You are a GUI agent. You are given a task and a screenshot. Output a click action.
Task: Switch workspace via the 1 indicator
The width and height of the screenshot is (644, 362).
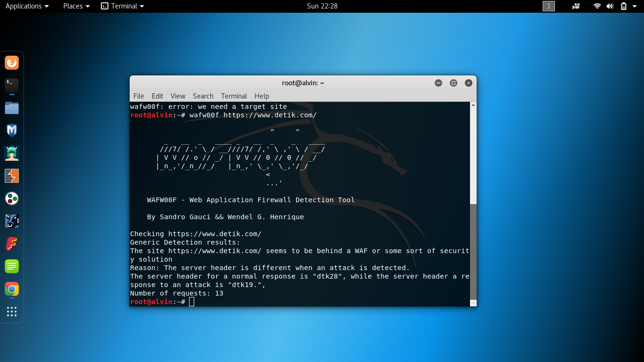(549, 6)
